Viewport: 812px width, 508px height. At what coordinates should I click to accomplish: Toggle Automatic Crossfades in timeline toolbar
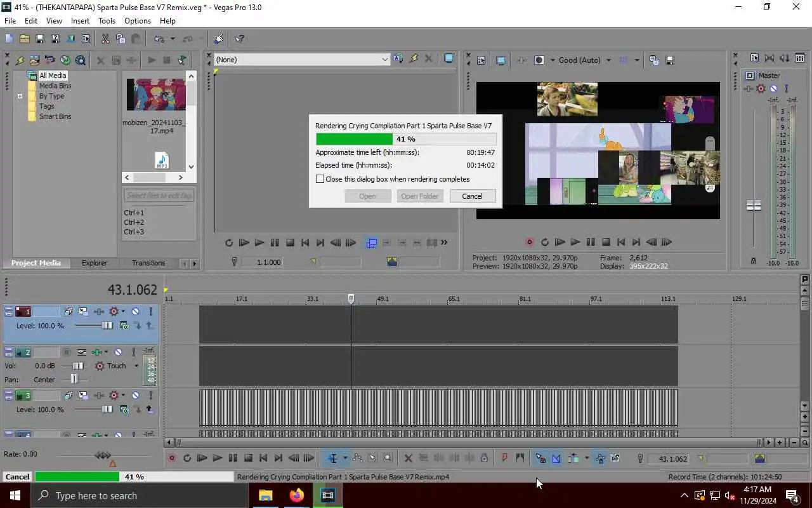click(556, 458)
